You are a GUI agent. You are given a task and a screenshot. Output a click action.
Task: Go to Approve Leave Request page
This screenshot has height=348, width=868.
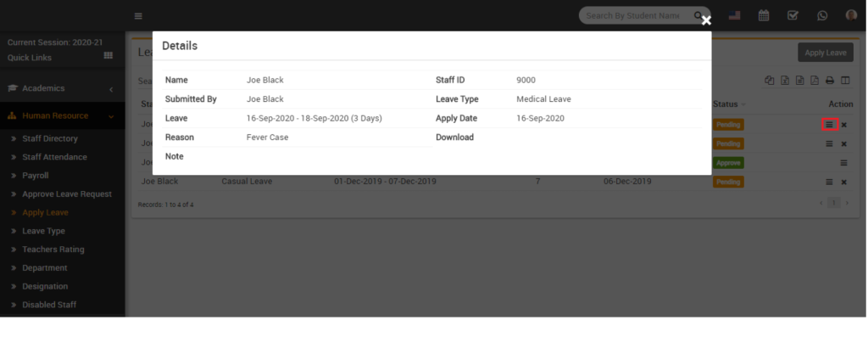67,194
